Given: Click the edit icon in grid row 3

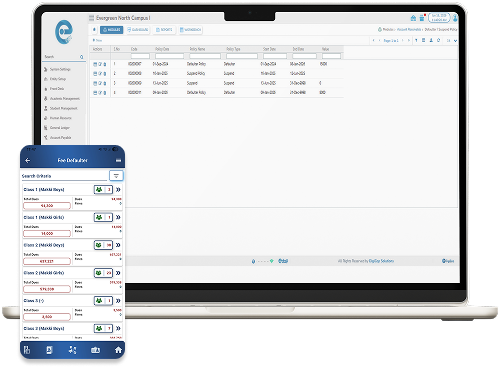Looking at the screenshot, I should click(100, 83).
